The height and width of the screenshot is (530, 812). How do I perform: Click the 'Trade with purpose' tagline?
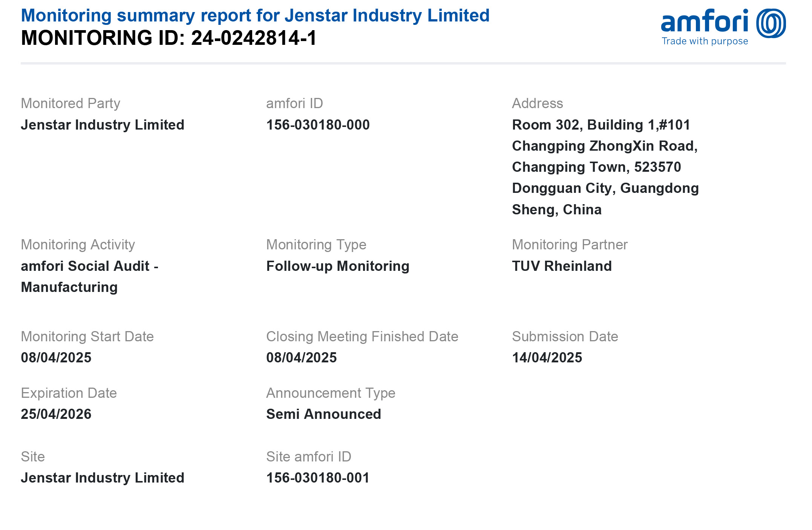[705, 41]
